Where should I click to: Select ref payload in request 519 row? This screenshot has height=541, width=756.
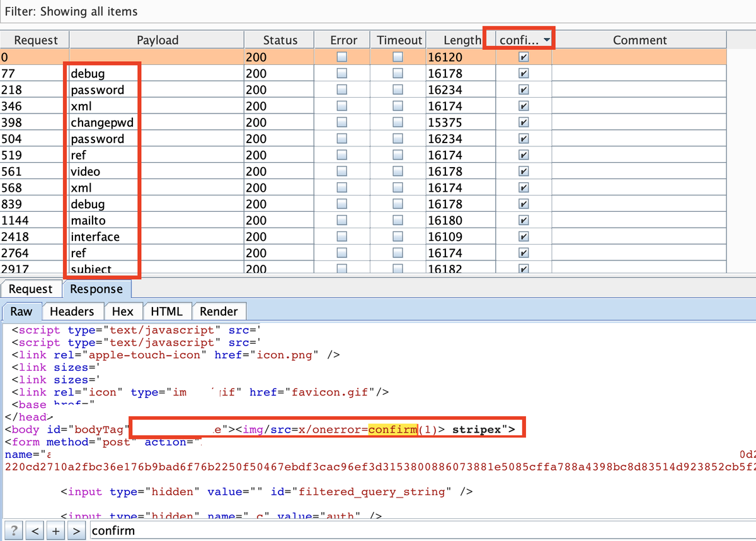(157, 155)
